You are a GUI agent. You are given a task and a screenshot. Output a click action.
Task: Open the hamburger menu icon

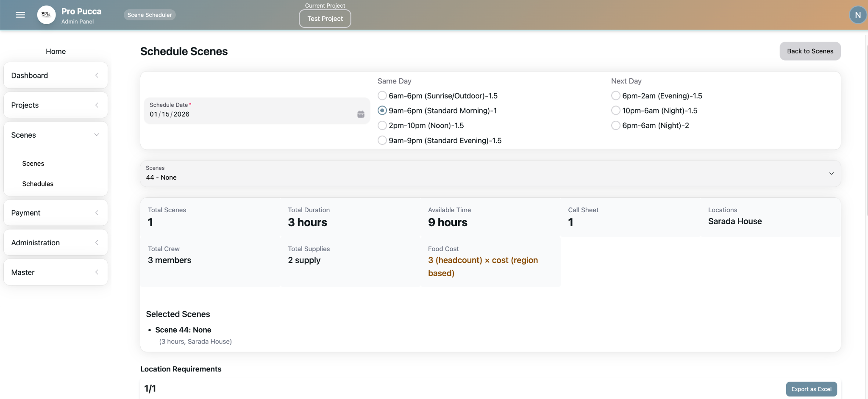coord(20,15)
